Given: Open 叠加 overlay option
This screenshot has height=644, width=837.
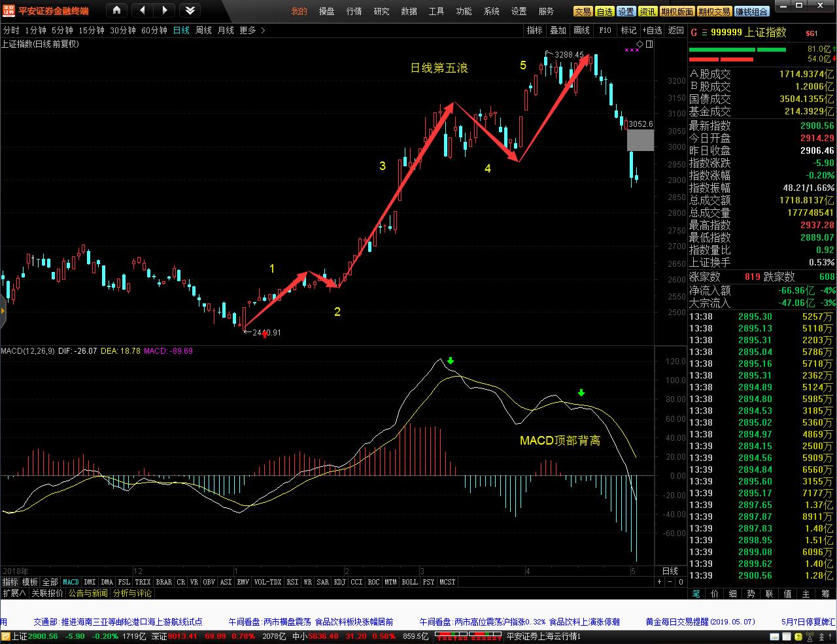Looking at the screenshot, I should (558, 31).
